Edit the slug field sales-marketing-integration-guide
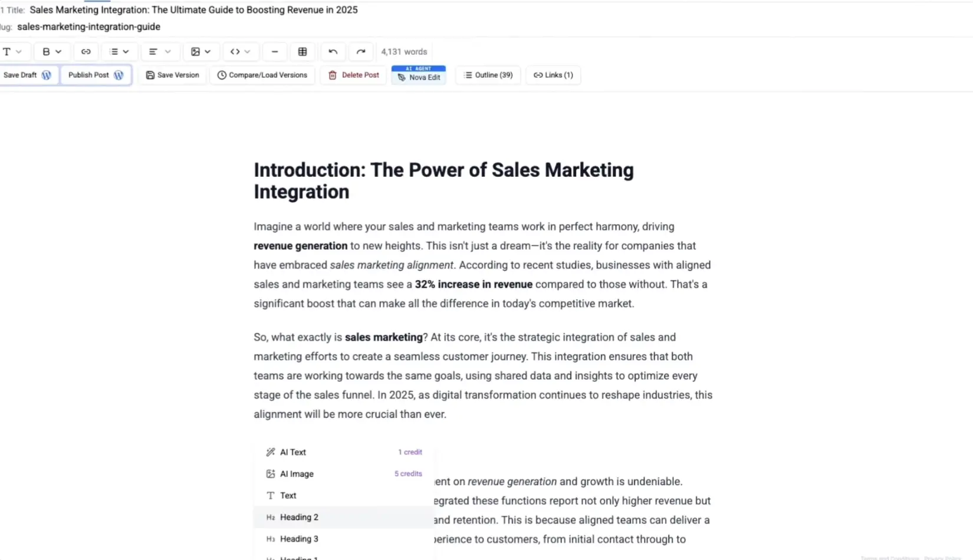Screen dimensions: 973x560 (x=89, y=27)
